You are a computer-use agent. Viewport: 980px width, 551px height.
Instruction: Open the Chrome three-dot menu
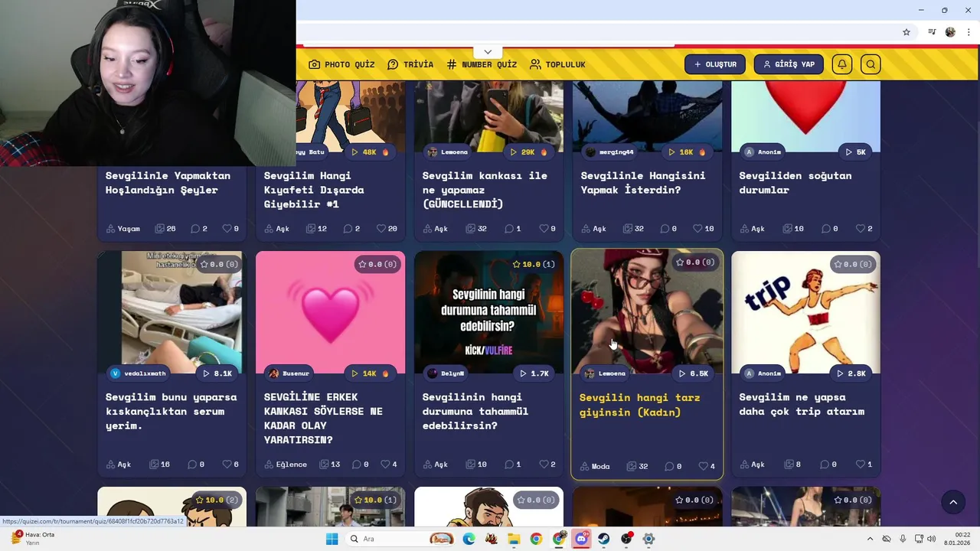click(x=969, y=32)
